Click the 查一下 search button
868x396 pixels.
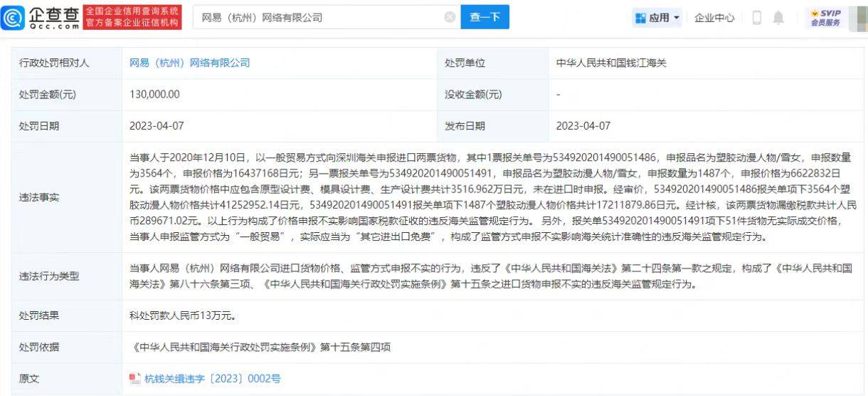485,17
